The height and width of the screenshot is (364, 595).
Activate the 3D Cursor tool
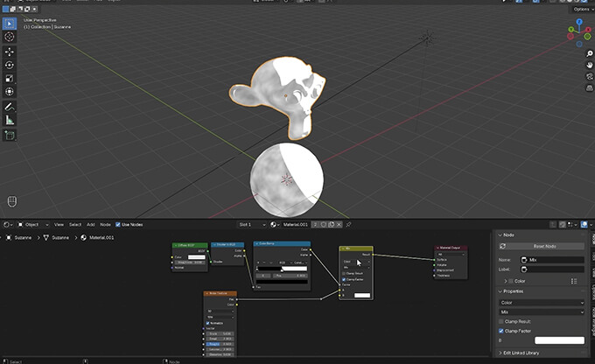[x=10, y=37]
